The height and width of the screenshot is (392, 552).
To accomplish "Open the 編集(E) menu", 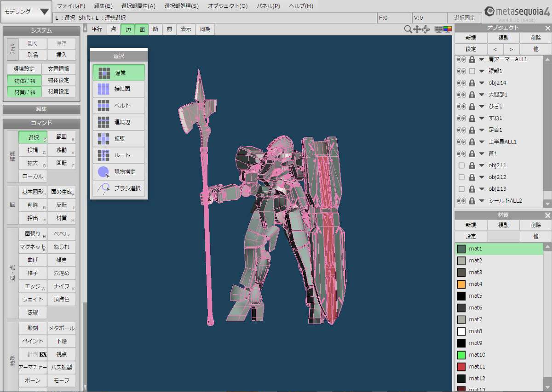I will coord(103,6).
